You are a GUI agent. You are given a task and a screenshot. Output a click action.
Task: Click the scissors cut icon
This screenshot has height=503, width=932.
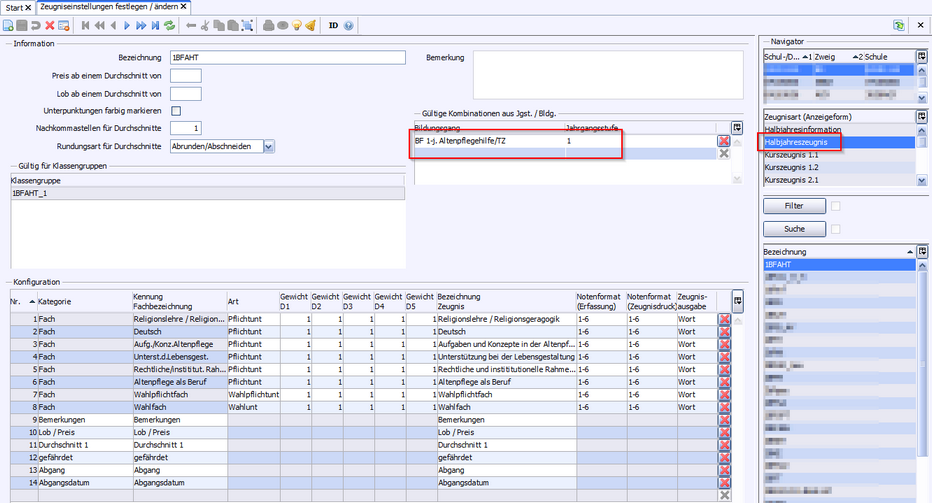205,25
